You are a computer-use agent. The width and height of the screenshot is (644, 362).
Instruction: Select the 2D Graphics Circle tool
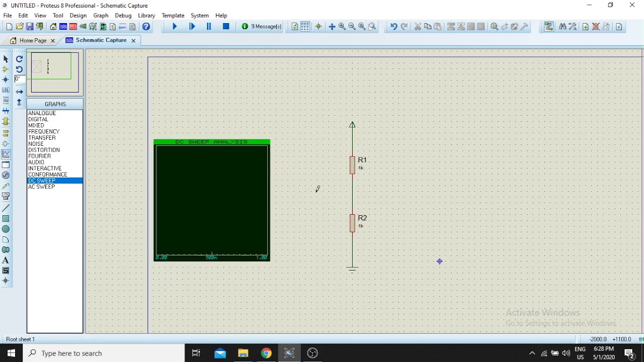tap(6, 229)
